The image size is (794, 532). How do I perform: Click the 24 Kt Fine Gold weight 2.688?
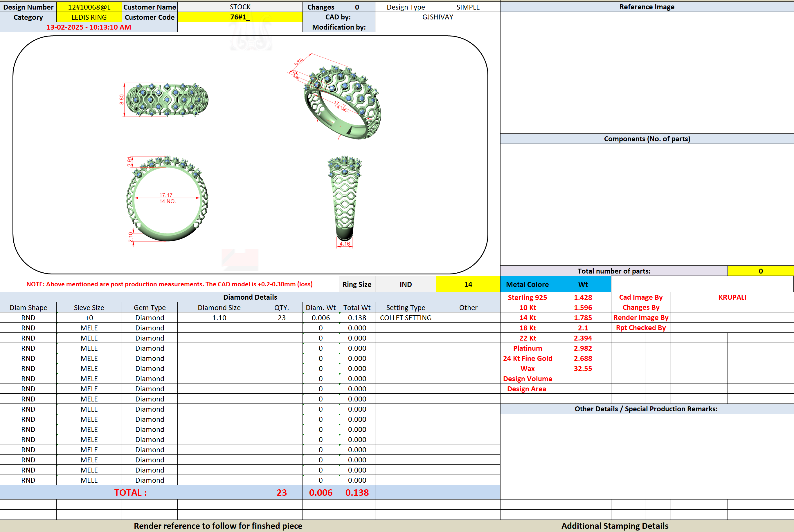pyautogui.click(x=583, y=358)
